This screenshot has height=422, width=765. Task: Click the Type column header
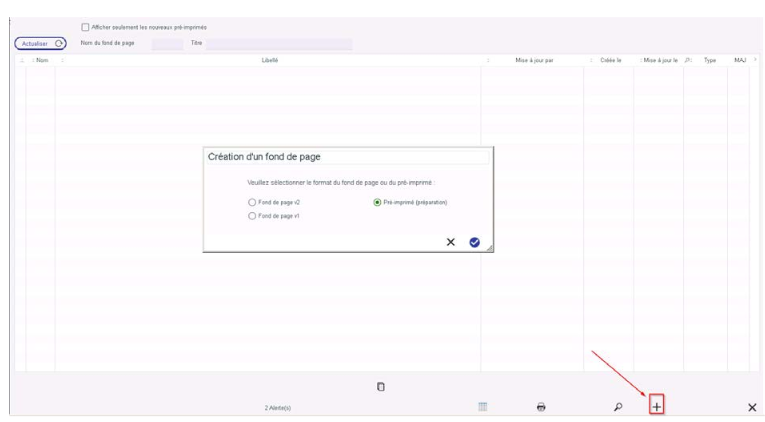click(x=710, y=61)
